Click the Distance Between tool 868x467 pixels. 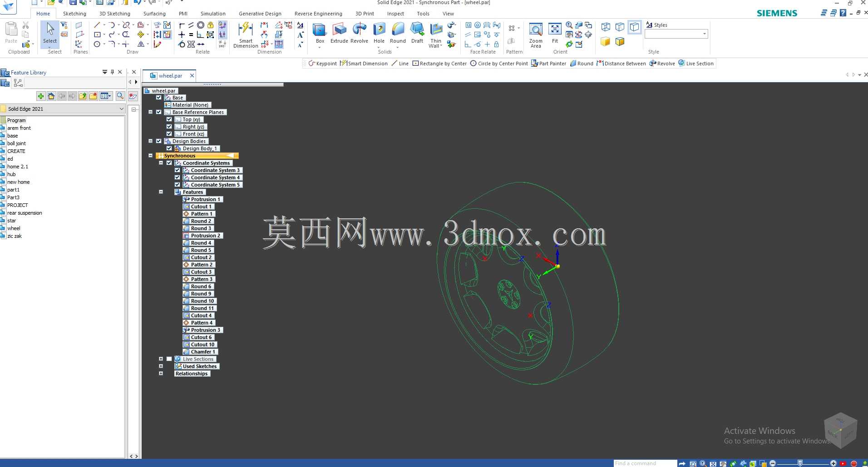click(x=621, y=64)
